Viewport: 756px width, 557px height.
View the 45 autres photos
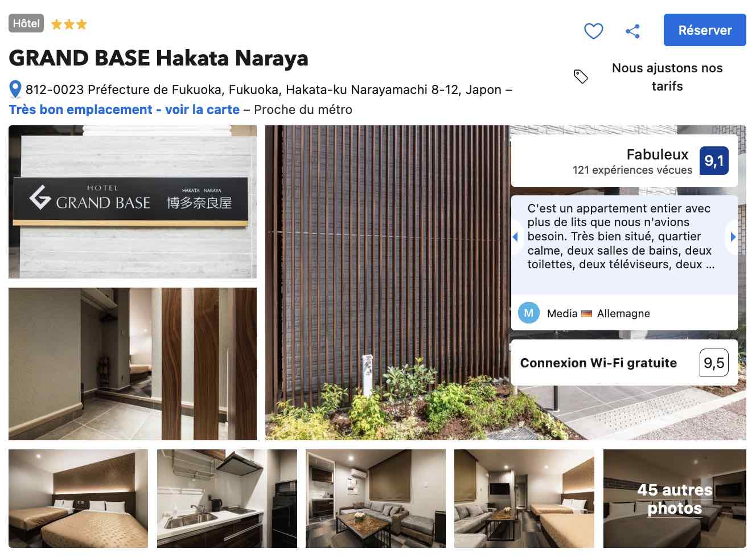[675, 498]
